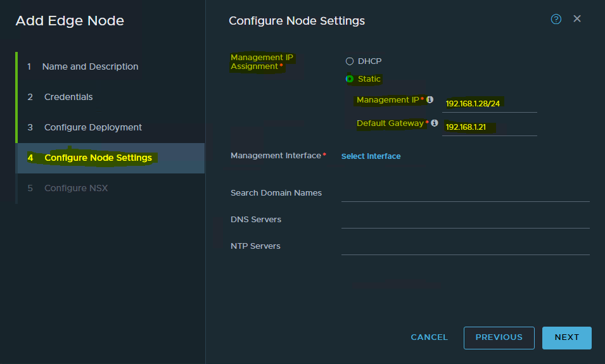This screenshot has height=364, width=605.
Task: Go to step 1 Name and Description
Action: (110, 66)
